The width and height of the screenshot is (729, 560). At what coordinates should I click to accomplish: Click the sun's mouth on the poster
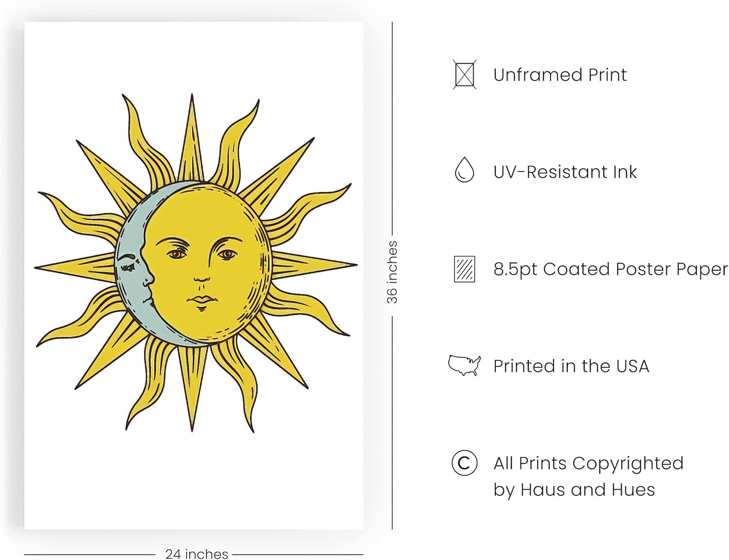coord(201,300)
